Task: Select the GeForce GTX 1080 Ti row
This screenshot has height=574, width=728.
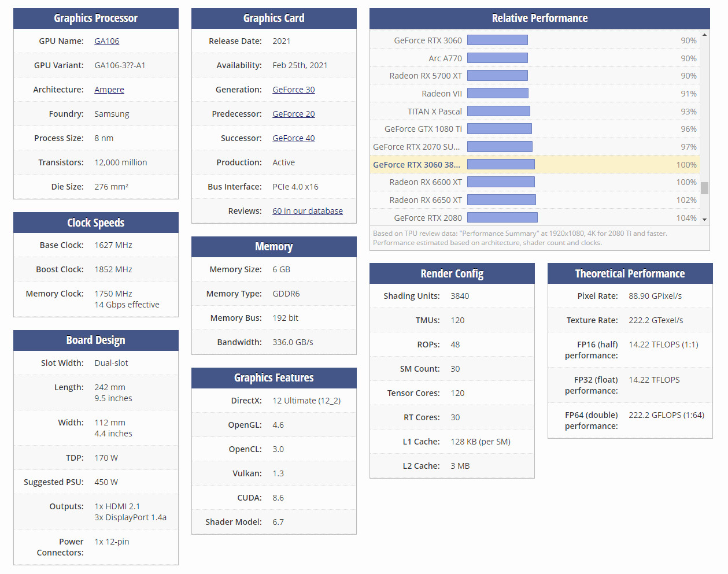Action: pyautogui.click(x=535, y=129)
